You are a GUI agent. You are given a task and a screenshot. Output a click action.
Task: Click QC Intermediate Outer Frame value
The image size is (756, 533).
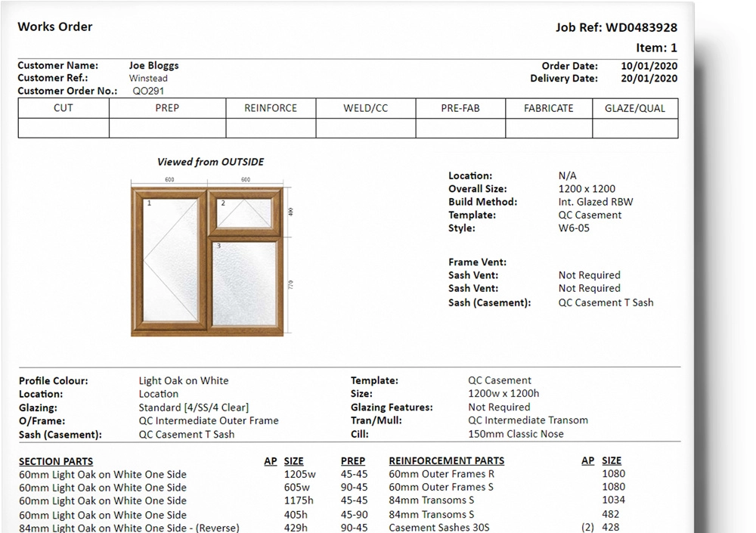point(209,420)
